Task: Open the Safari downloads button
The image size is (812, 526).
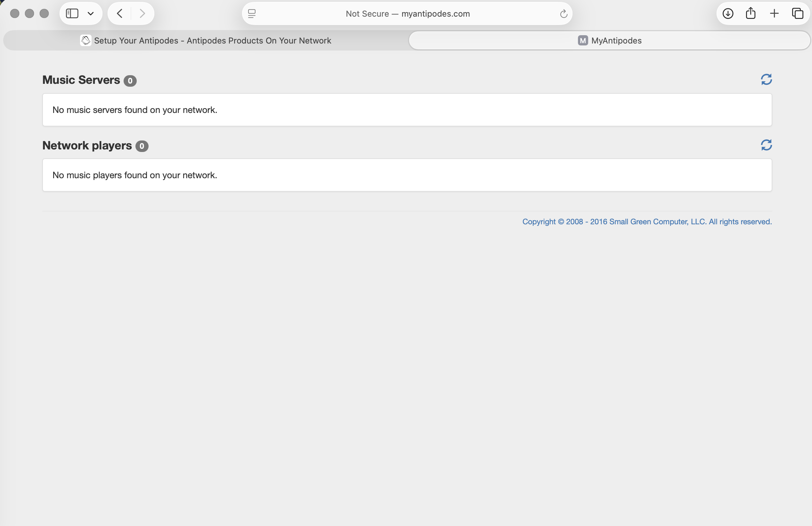Action: click(728, 14)
